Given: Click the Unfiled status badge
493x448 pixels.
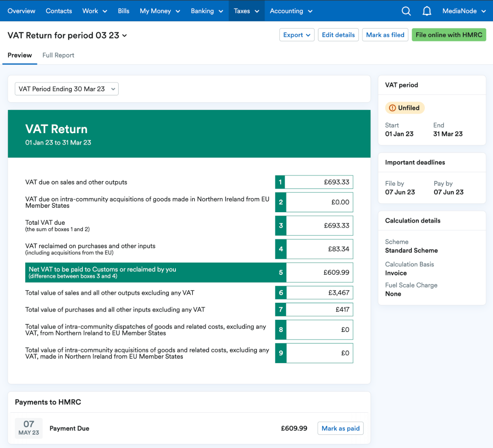Looking at the screenshot, I should (405, 108).
